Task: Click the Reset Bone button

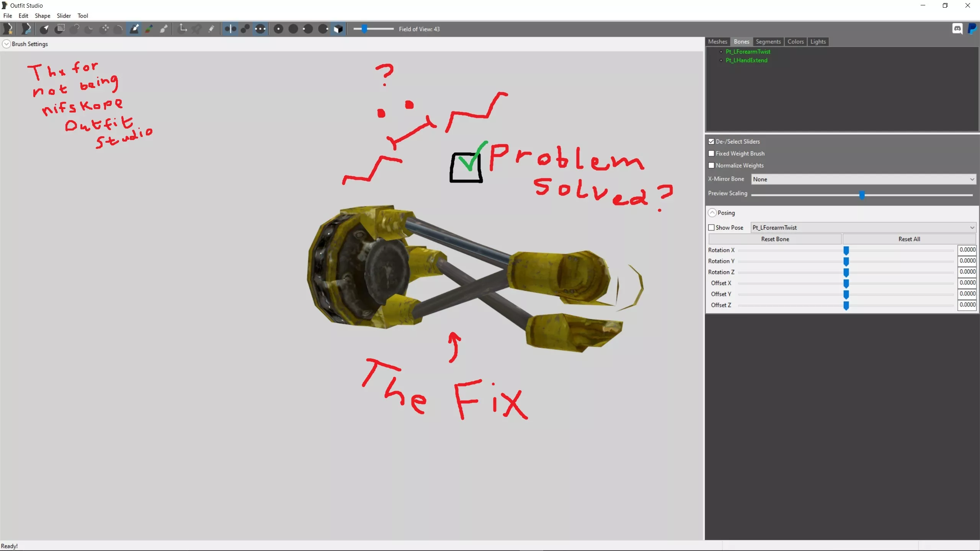Action: [x=775, y=239]
